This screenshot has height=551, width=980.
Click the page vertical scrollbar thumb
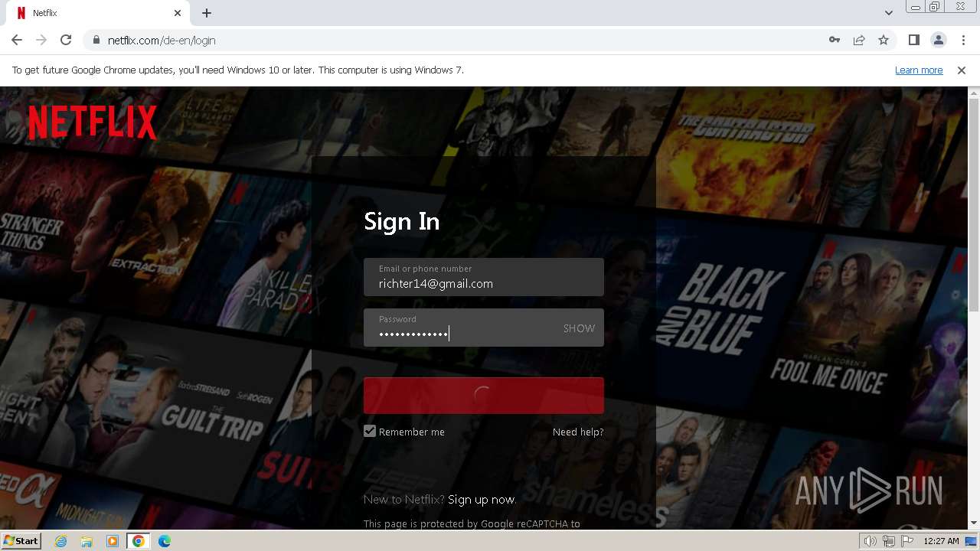pos(974,205)
